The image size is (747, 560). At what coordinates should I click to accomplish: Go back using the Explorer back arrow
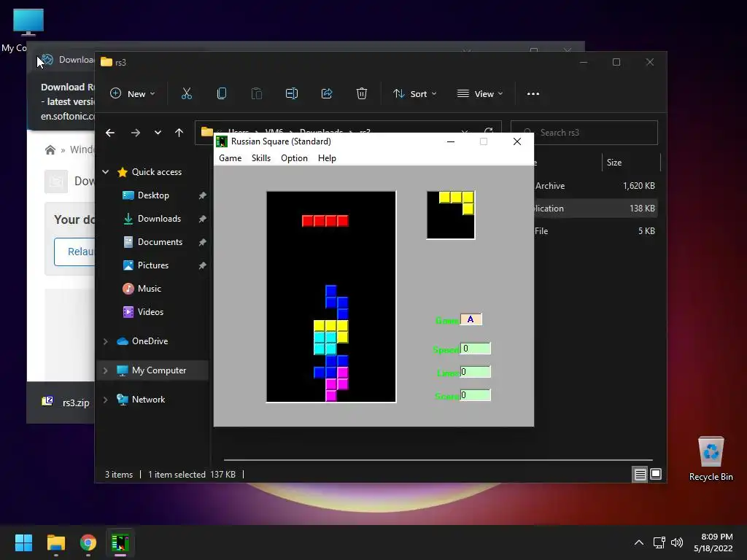point(110,133)
